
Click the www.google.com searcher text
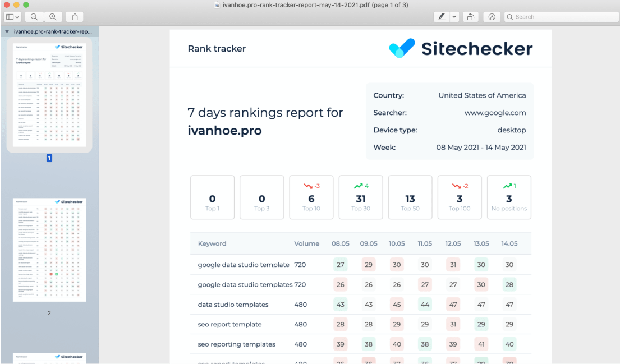495,113
